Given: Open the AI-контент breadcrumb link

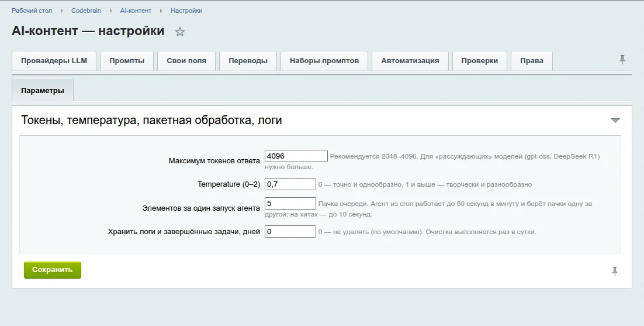Looking at the screenshot, I should point(136,11).
